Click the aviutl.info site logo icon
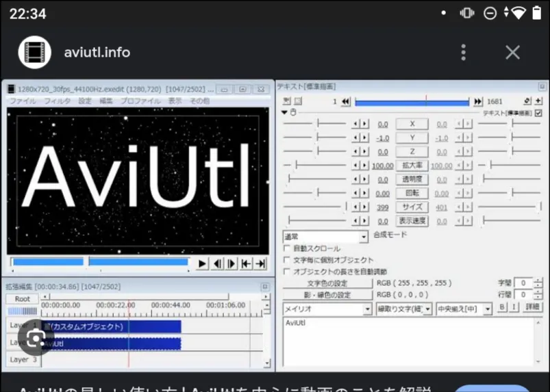The image size is (550, 392). 35,52
